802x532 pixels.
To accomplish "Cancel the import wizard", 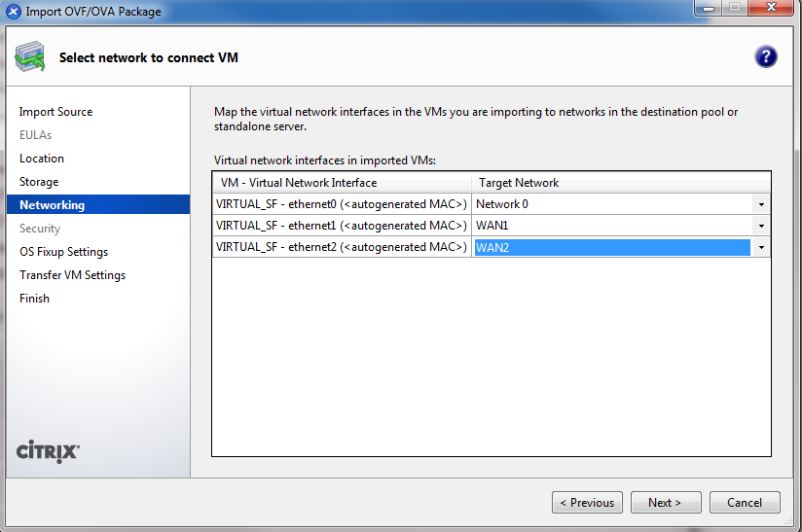I will (744, 503).
